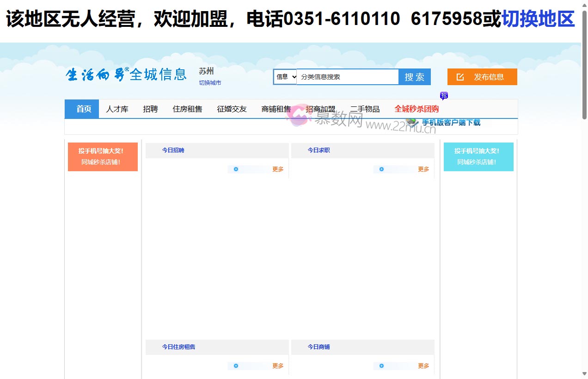Click the plus icon under 今日商铺
Image resolution: width=588 pixels, height=379 pixels.
tap(381, 366)
